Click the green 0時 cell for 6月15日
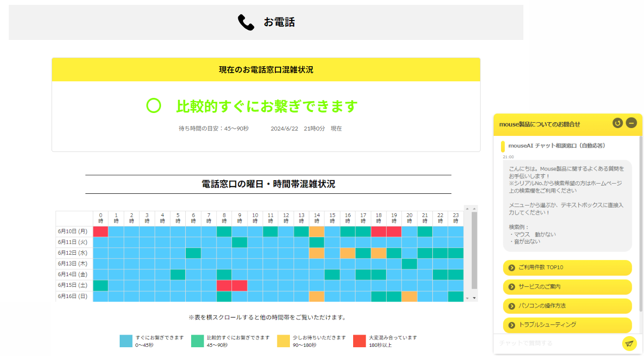 click(101, 285)
